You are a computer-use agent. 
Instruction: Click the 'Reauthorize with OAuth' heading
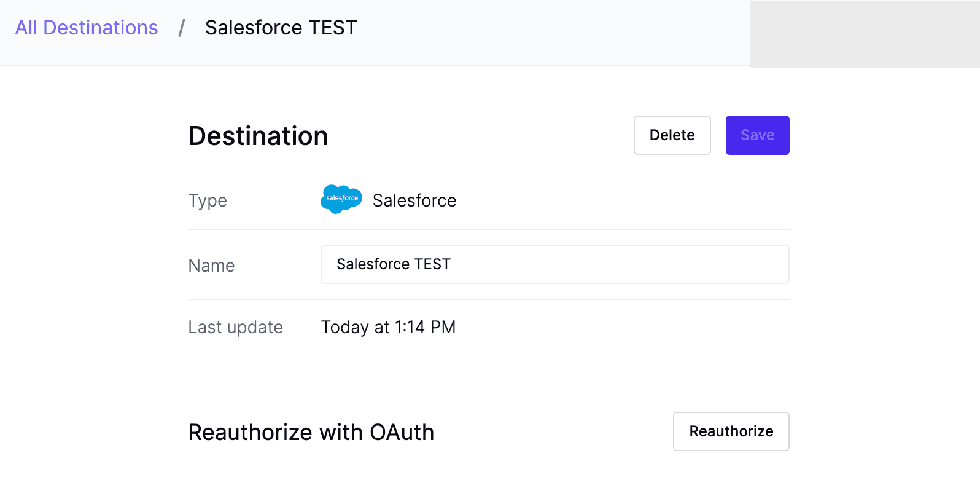pos(311,432)
